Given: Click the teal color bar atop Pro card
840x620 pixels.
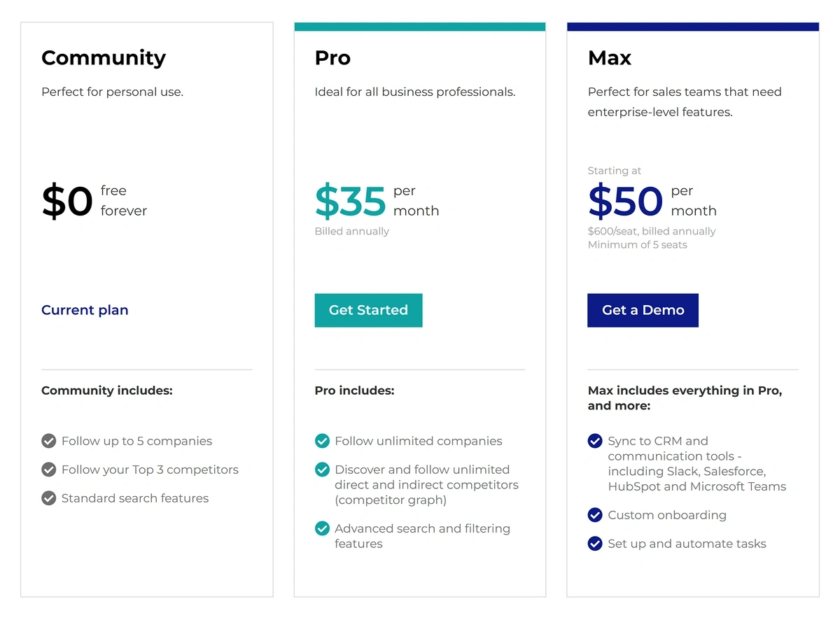Looking at the screenshot, I should pyautogui.click(x=420, y=27).
